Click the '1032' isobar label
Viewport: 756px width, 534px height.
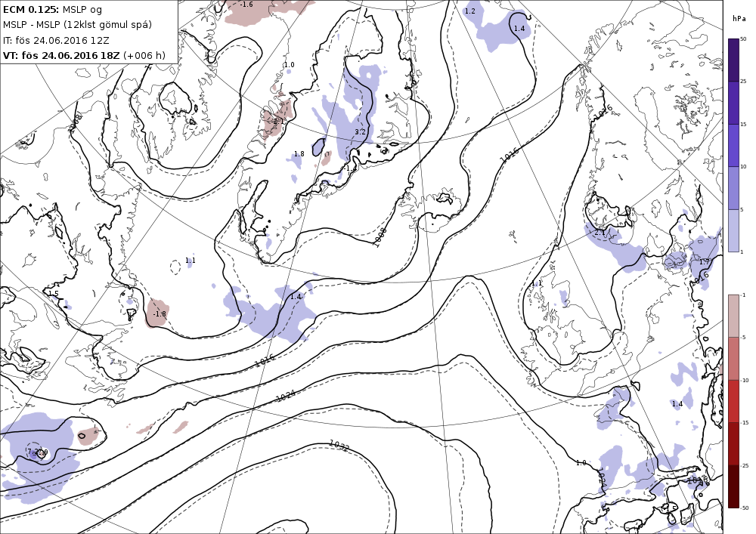(339, 446)
